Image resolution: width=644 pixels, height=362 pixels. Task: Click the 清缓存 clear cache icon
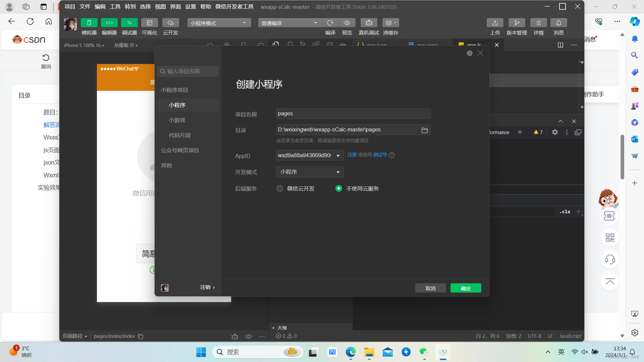[390, 23]
